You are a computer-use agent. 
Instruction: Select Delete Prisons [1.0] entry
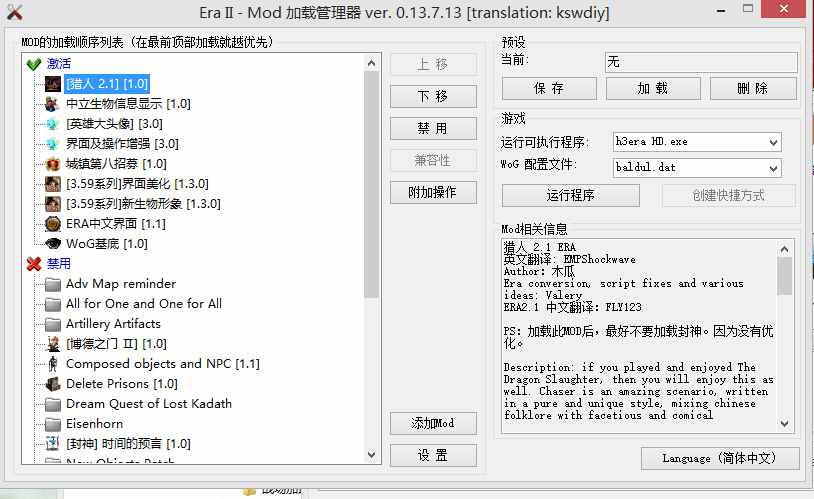121,384
